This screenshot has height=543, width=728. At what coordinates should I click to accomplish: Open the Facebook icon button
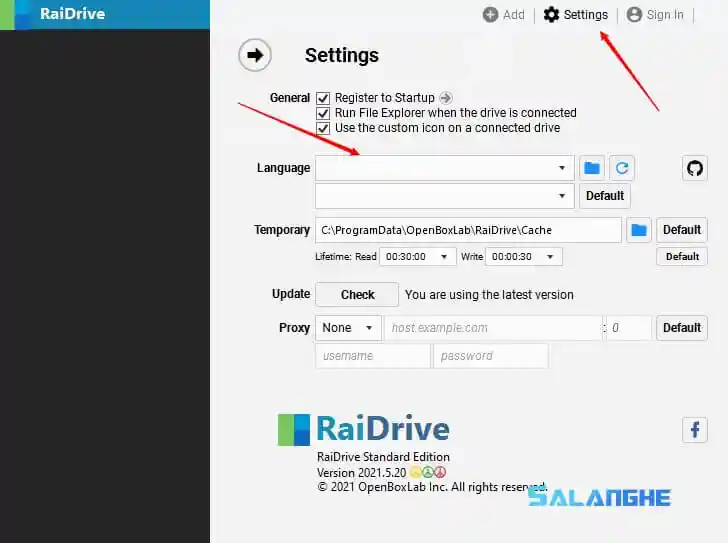point(695,430)
